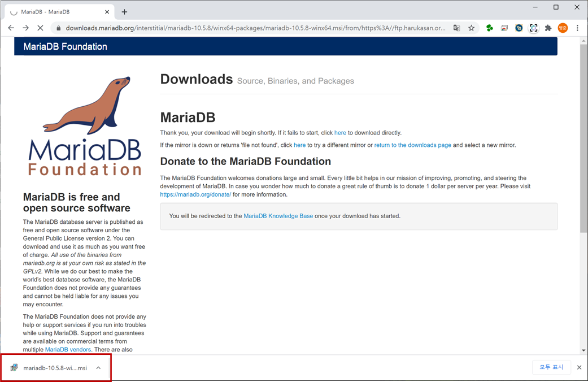
Task: Open a new browser tab
Action: tap(124, 12)
